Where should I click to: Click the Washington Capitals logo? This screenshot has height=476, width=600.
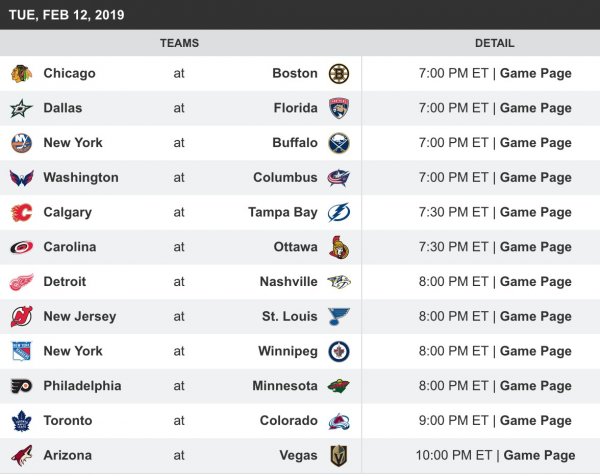[x=21, y=178]
